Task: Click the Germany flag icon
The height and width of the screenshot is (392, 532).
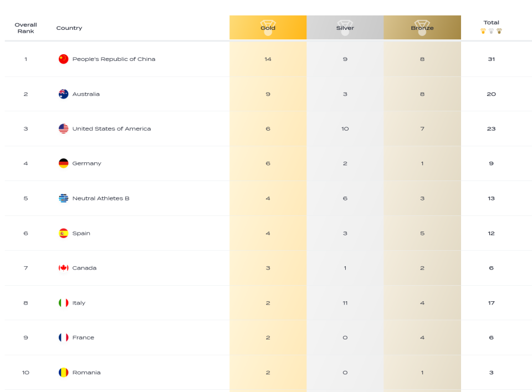Action: 63,163
